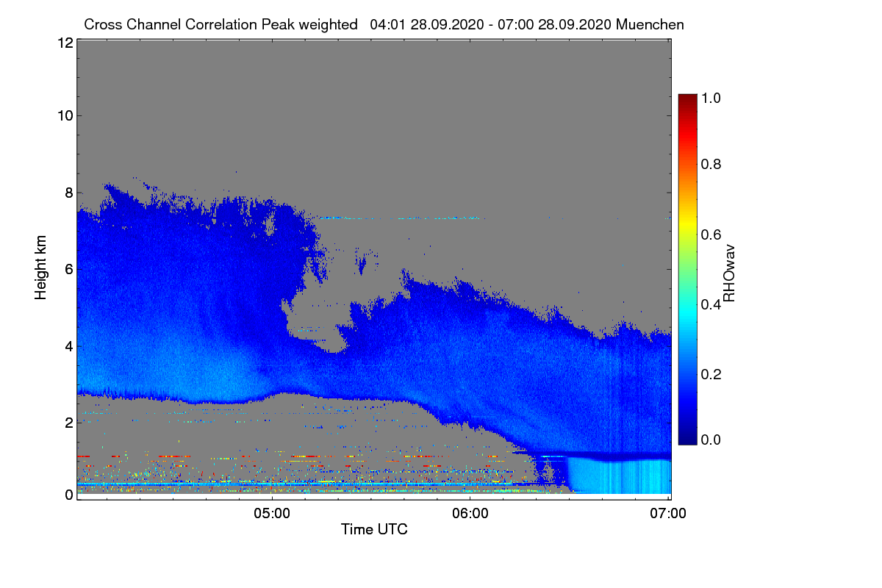882x588 pixels.
Task: Click the date range '04:01 28.09.2020' in title
Action: tap(427, 24)
